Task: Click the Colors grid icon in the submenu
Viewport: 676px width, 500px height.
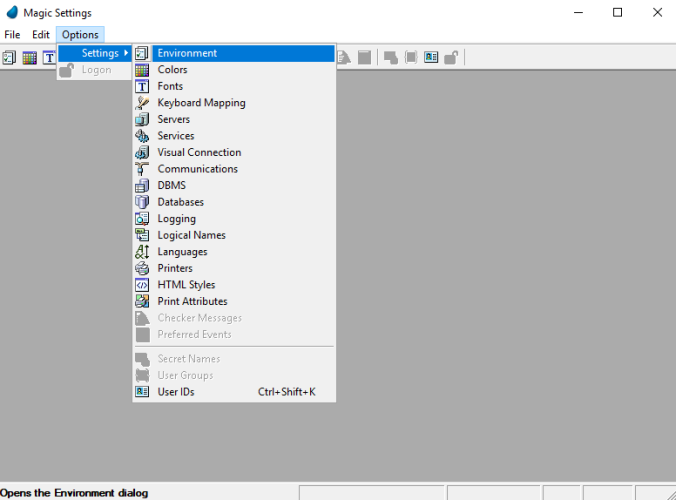Action: click(142, 69)
